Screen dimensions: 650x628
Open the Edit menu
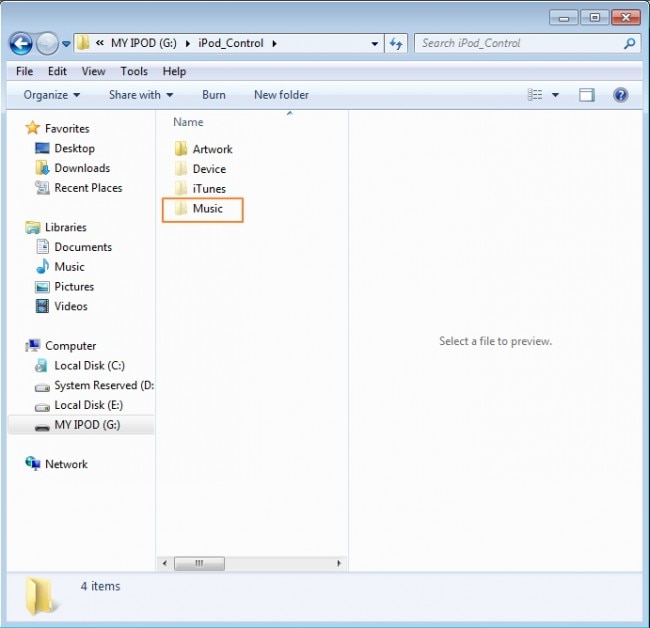coord(57,71)
